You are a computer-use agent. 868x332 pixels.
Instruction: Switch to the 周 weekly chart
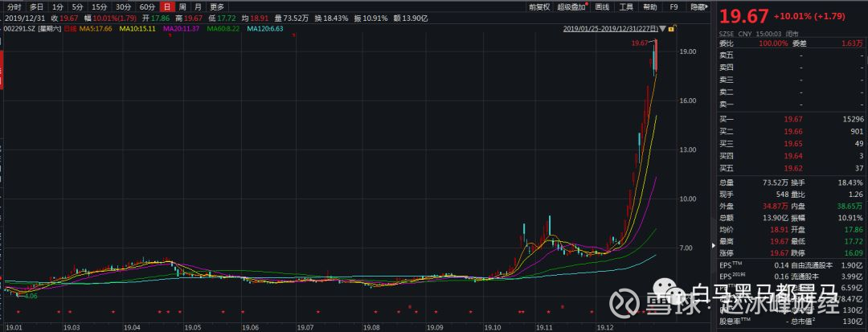click(x=182, y=7)
